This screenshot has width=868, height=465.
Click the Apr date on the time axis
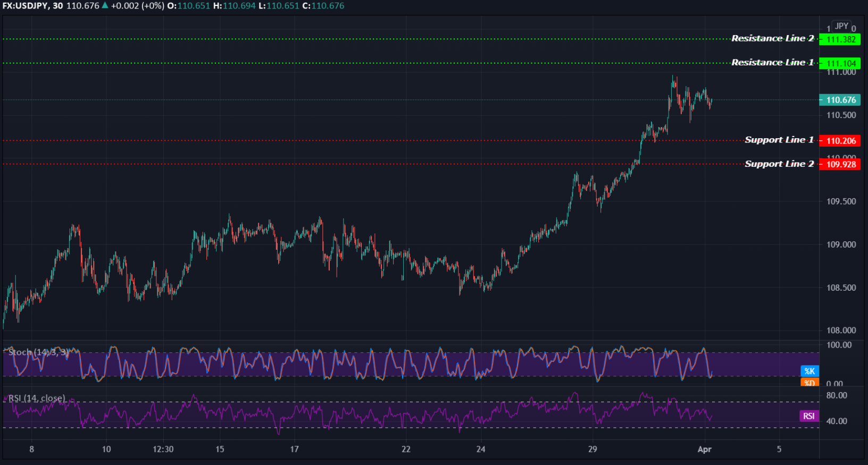pos(704,450)
